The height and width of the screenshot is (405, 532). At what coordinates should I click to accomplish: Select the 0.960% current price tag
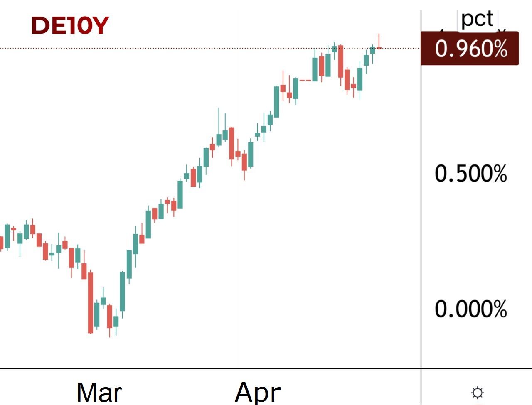pos(470,49)
